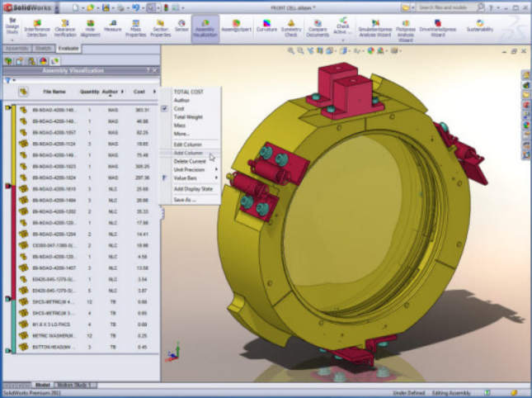
Task: Select the Evaluate tab
Action: click(68, 49)
